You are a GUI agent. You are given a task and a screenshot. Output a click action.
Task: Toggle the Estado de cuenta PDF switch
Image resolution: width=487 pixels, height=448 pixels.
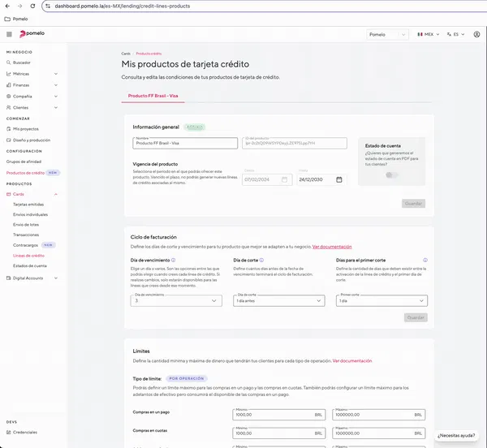(391, 175)
